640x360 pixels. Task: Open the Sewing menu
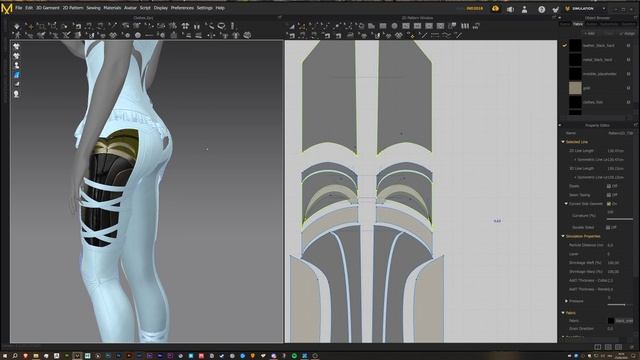(x=93, y=8)
